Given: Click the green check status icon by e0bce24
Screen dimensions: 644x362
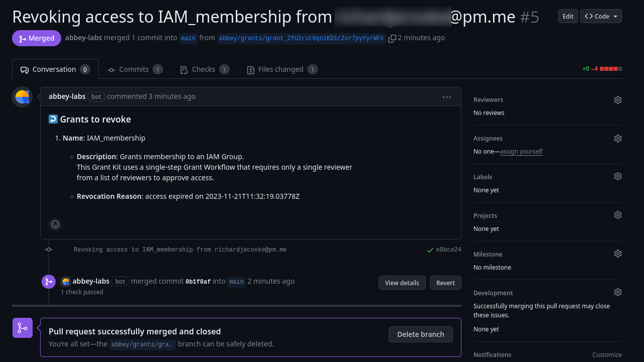Looking at the screenshot, I should (x=430, y=250).
